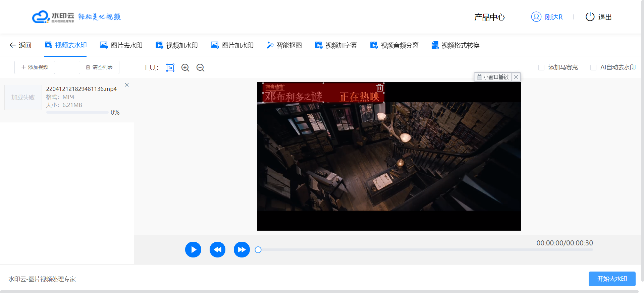Click the 大小: 6.21MB text
Viewport: 644px width, 293px height.
point(64,105)
